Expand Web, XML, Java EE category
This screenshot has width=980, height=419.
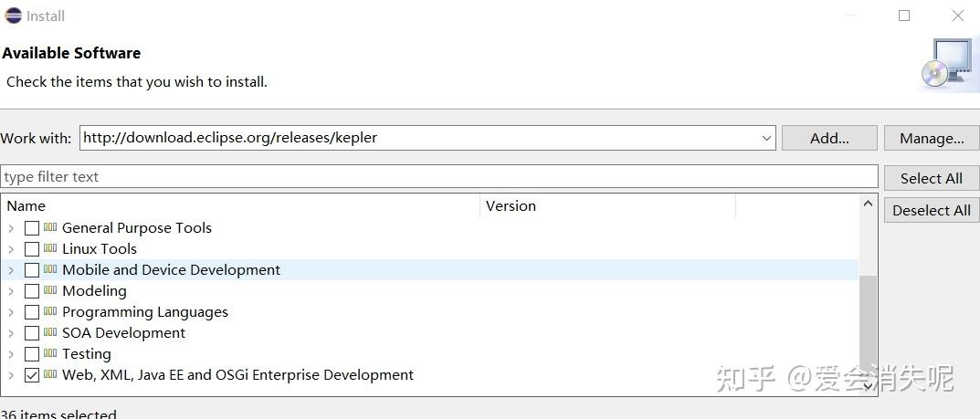(x=11, y=375)
